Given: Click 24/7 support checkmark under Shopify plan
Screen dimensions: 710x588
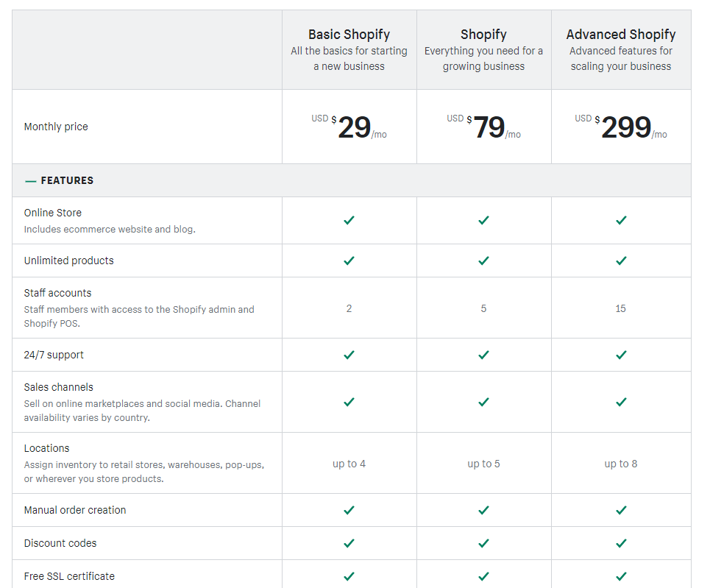Looking at the screenshot, I should point(483,355).
